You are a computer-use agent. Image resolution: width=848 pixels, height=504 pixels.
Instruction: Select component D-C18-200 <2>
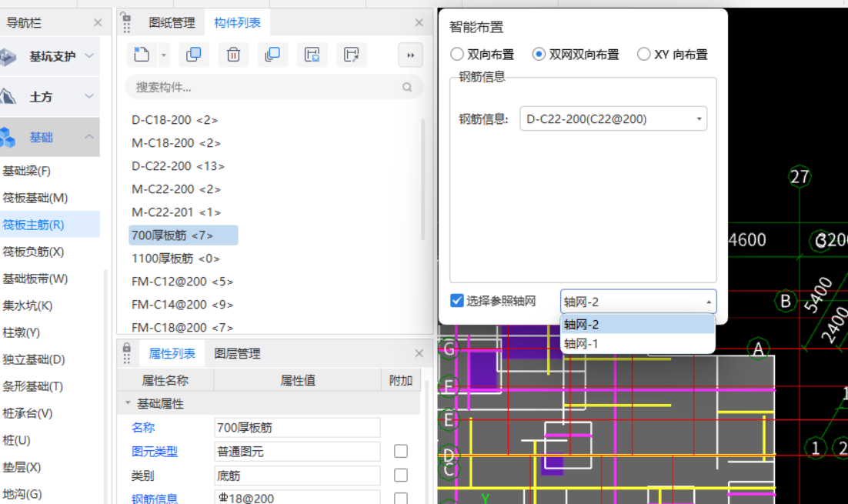coord(175,120)
